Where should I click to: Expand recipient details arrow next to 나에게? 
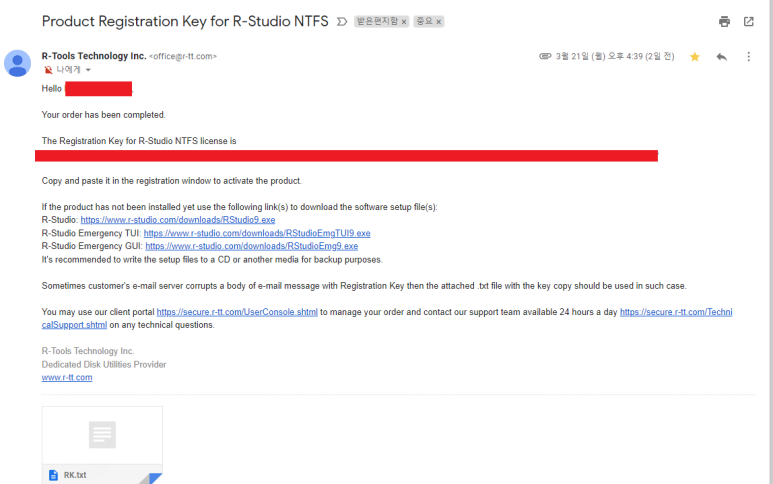(88, 70)
